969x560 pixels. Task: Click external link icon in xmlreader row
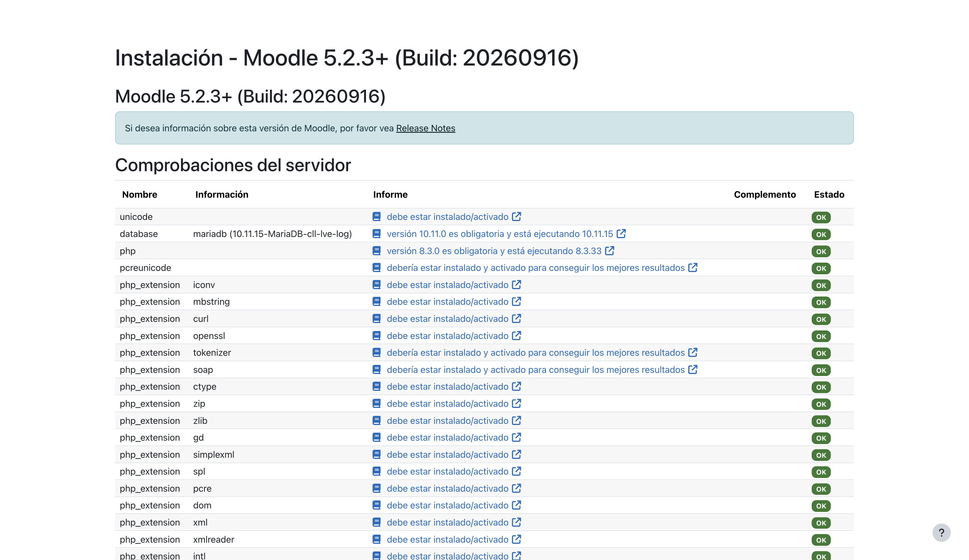pos(516,539)
